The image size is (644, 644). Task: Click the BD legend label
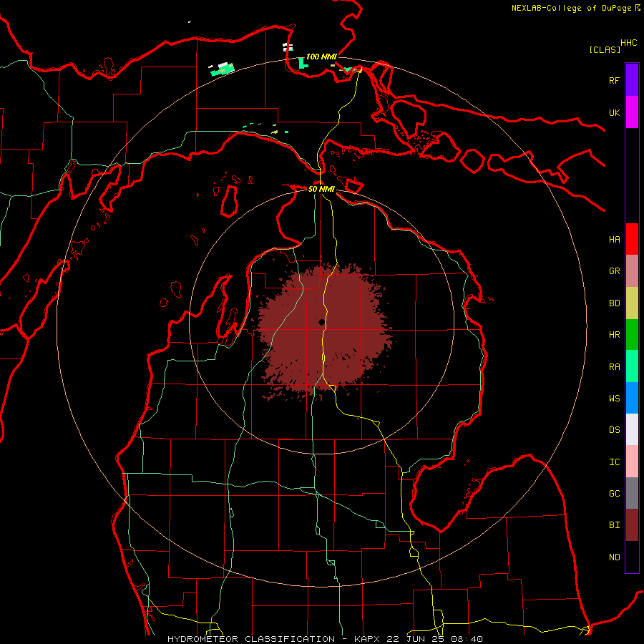(x=614, y=303)
